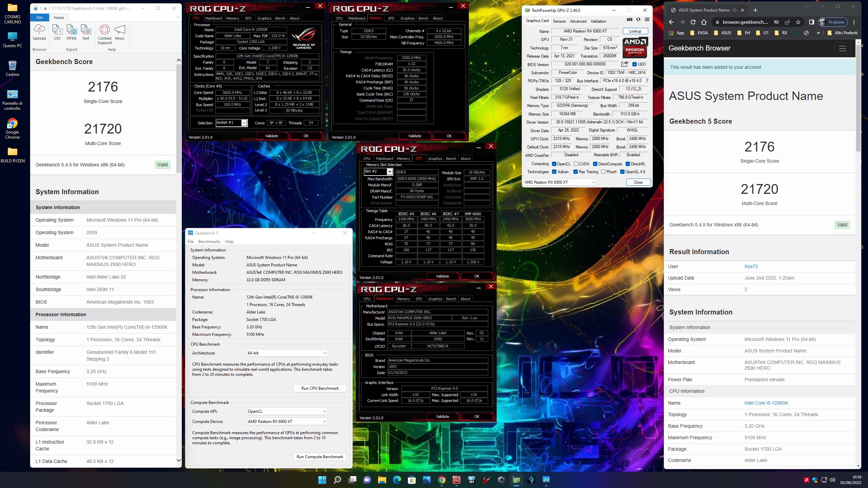Screen dimensions: 868x488
Task: Open the Kos72 user link
Action: [x=751, y=266]
